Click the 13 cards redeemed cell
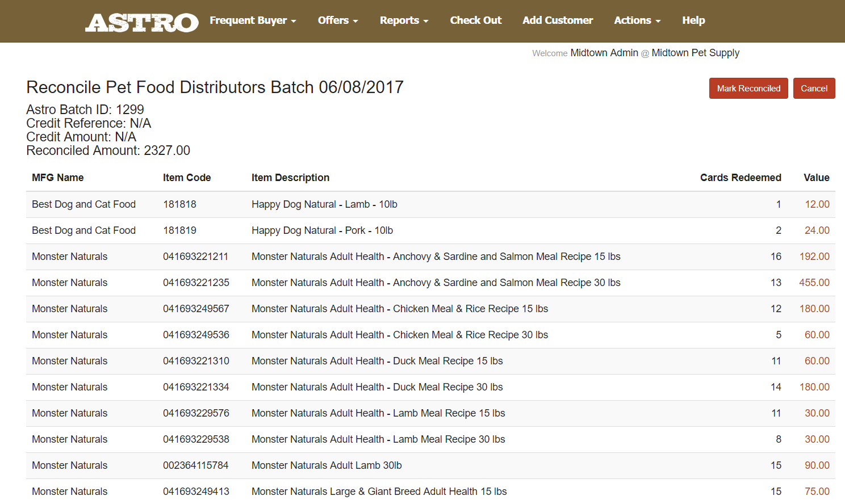 776,283
